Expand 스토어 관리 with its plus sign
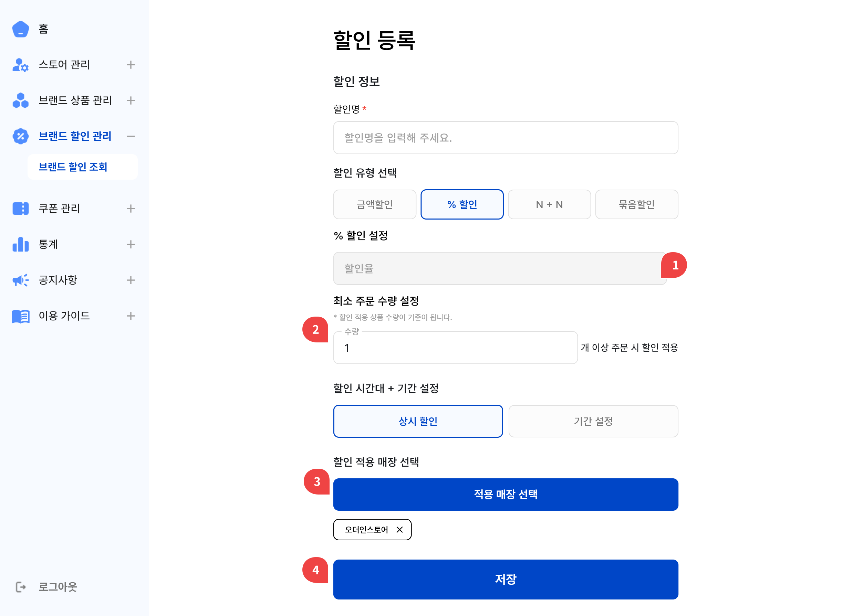The width and height of the screenshot is (863, 616). tap(131, 65)
